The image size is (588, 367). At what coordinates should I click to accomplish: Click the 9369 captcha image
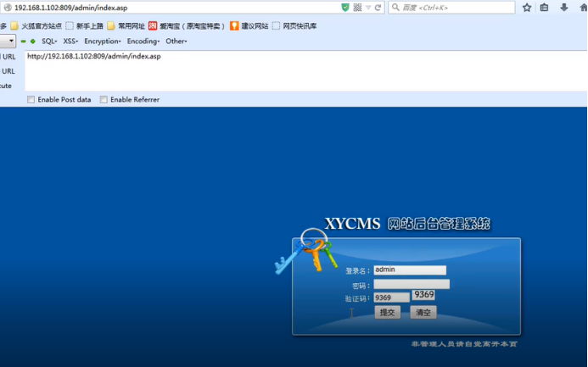tap(423, 295)
